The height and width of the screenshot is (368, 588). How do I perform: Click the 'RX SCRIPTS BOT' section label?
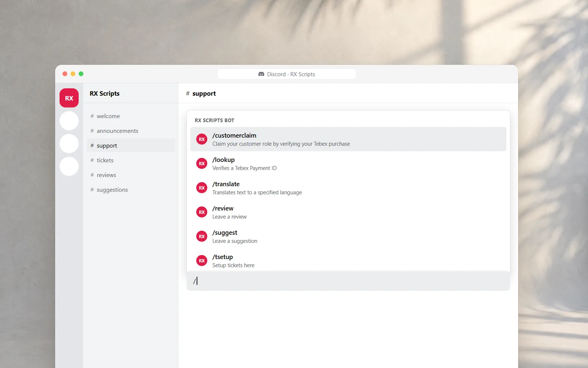click(214, 120)
